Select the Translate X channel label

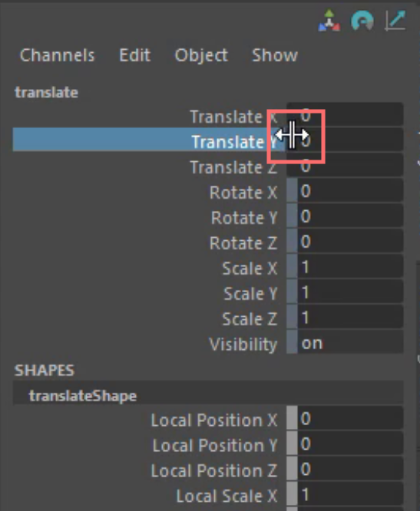pos(233,117)
